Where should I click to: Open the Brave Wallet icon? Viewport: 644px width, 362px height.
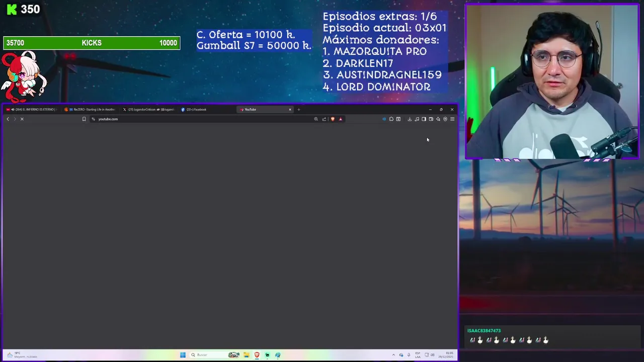pyautogui.click(x=431, y=119)
